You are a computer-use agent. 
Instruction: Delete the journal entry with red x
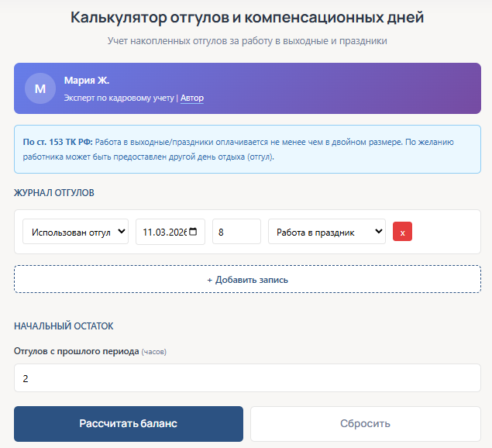[402, 232]
